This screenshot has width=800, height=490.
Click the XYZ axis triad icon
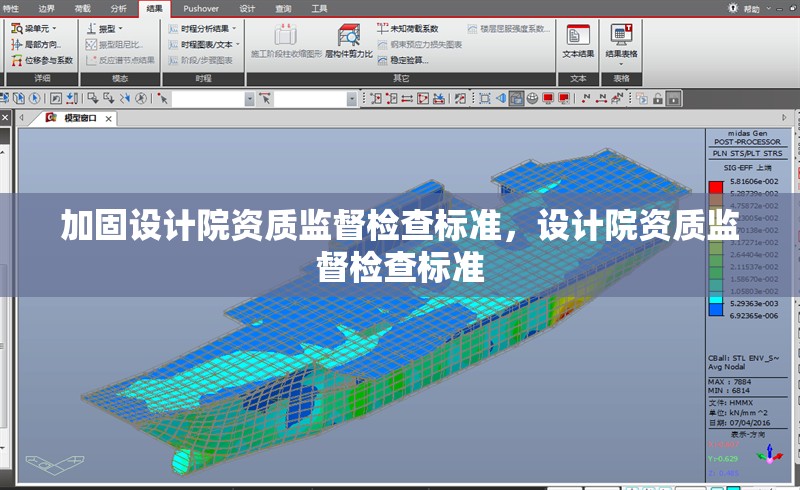[x=768, y=455]
